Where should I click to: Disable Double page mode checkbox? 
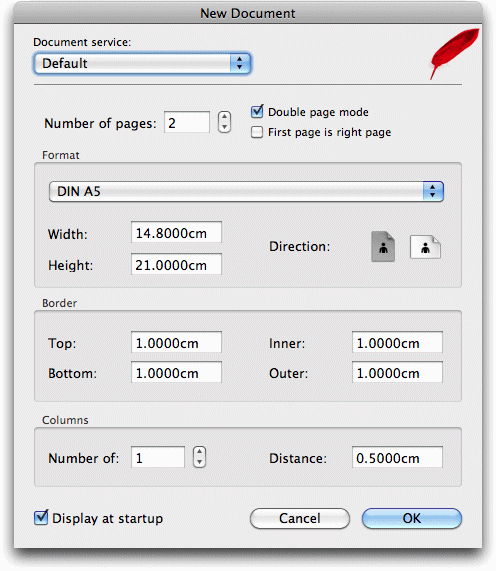(257, 111)
